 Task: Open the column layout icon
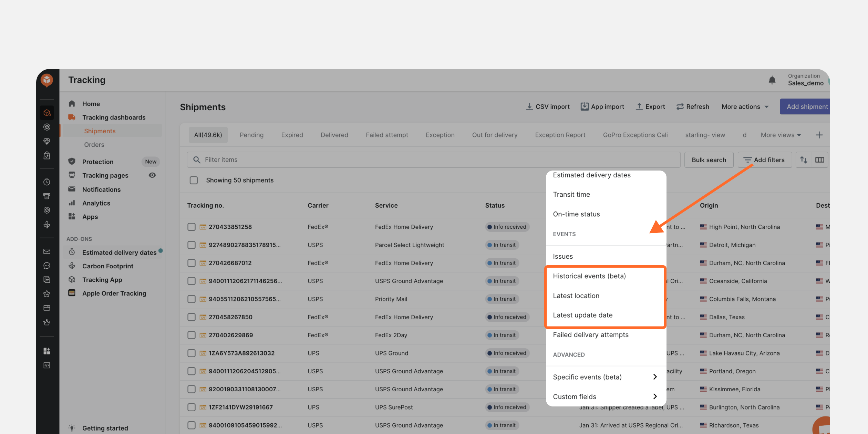pos(820,160)
